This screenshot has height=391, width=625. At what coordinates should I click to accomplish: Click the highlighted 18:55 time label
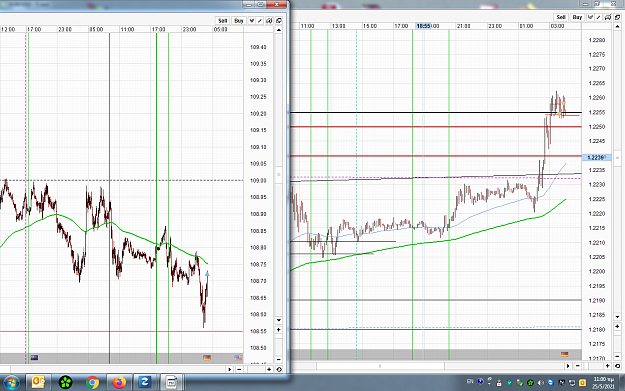coord(423,26)
